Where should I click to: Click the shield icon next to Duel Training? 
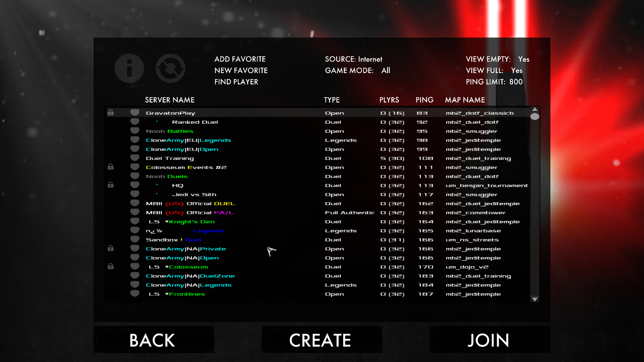[135, 158]
